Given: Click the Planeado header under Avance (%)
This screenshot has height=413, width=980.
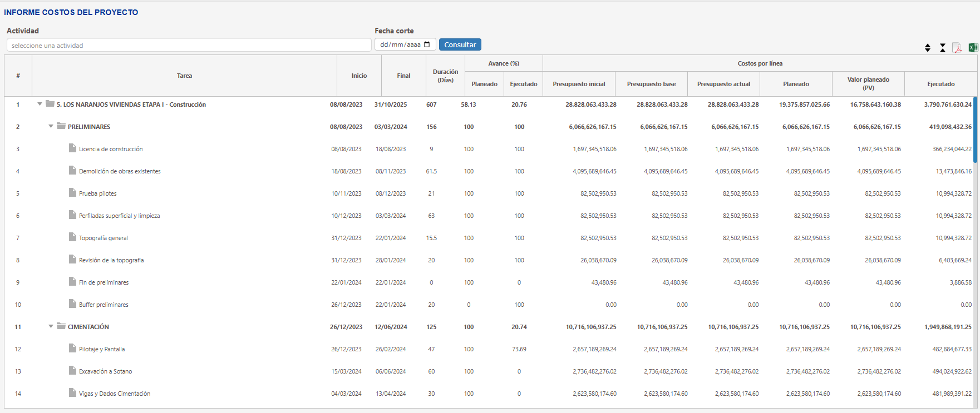Looking at the screenshot, I should [485, 84].
